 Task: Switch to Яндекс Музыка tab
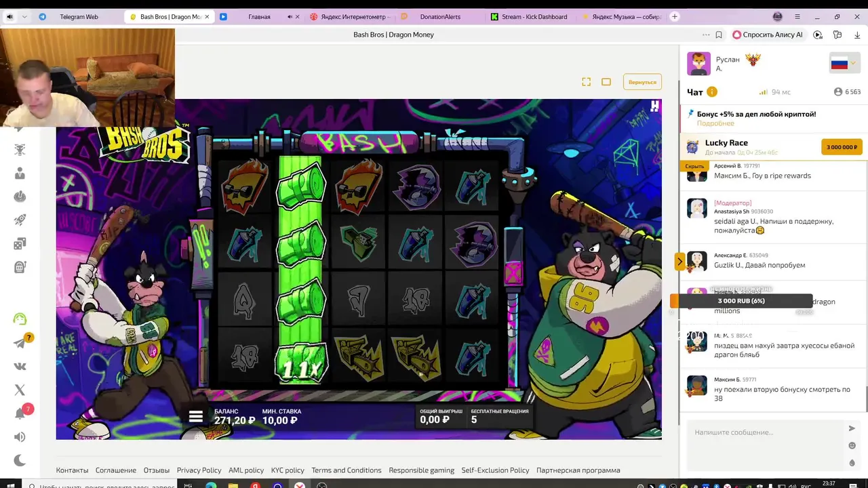point(621,17)
